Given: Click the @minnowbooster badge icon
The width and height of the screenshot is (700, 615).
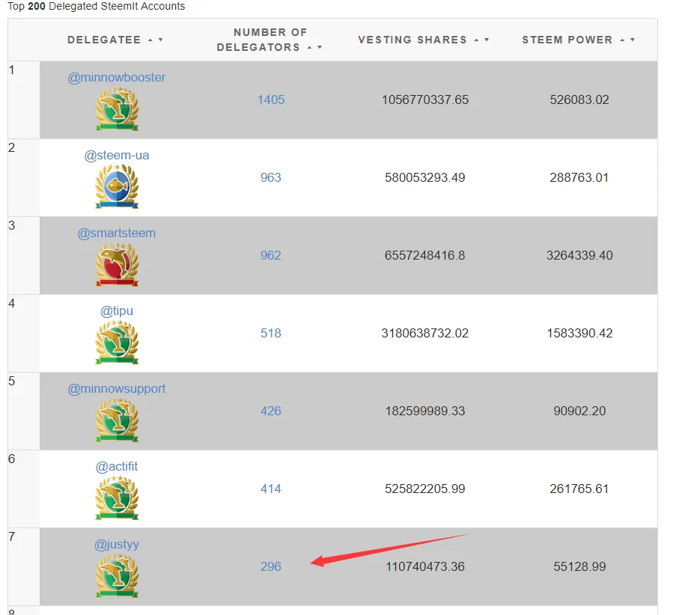Looking at the screenshot, I should pyautogui.click(x=117, y=109).
